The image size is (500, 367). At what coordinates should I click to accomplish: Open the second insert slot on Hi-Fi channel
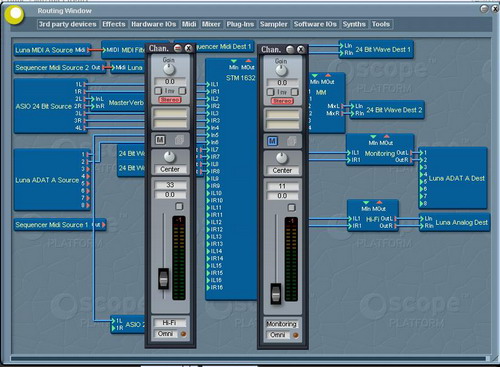tap(170, 124)
